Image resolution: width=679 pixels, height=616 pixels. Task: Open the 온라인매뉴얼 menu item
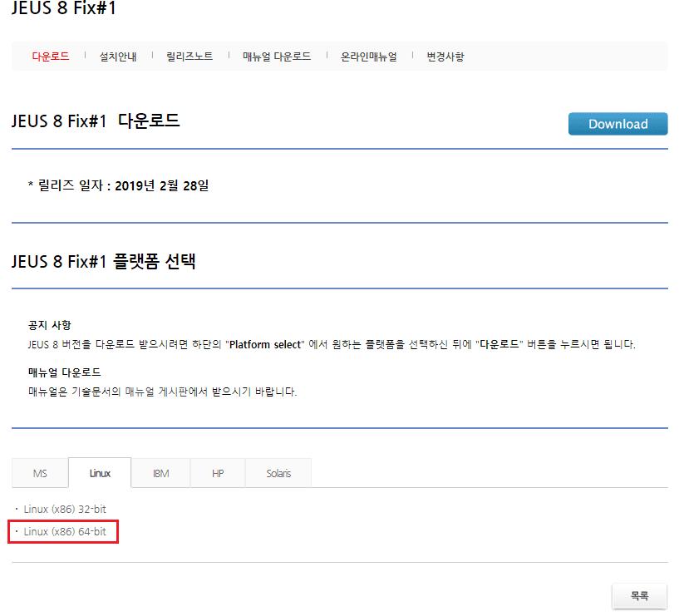point(369,57)
